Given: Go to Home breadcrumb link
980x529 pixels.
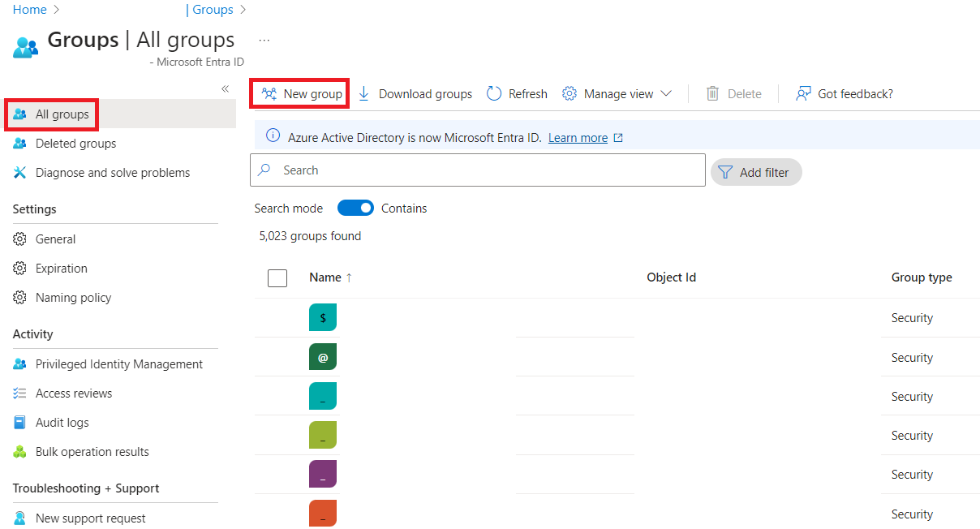Looking at the screenshot, I should 30,10.
